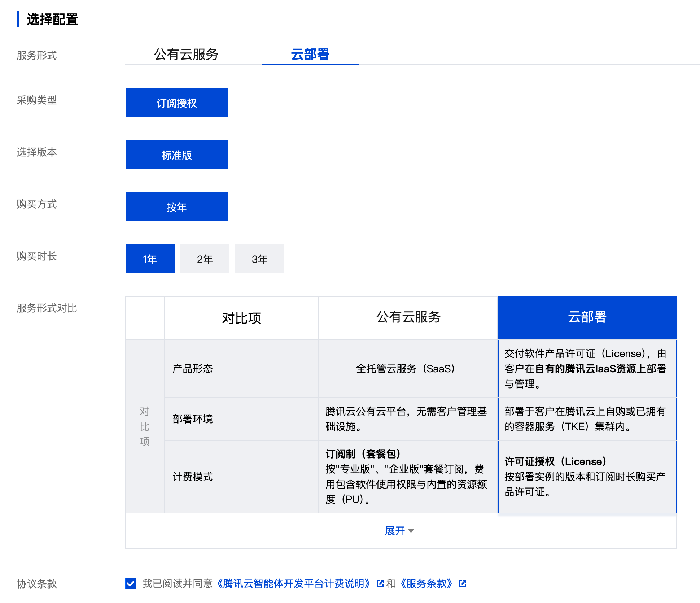Click the 对比项 column header
Viewport: 700px width, 603px height.
click(x=241, y=318)
